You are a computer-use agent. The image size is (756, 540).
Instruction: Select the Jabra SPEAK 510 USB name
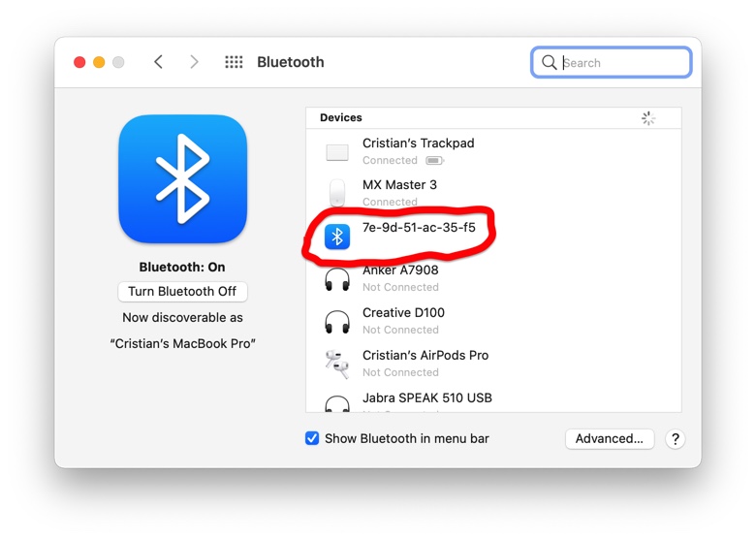(427, 397)
